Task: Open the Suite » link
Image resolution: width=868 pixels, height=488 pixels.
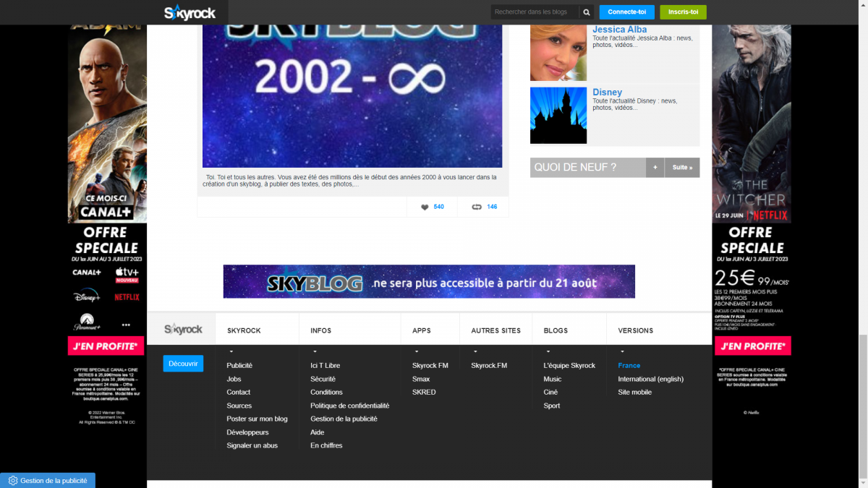Action: click(x=681, y=168)
